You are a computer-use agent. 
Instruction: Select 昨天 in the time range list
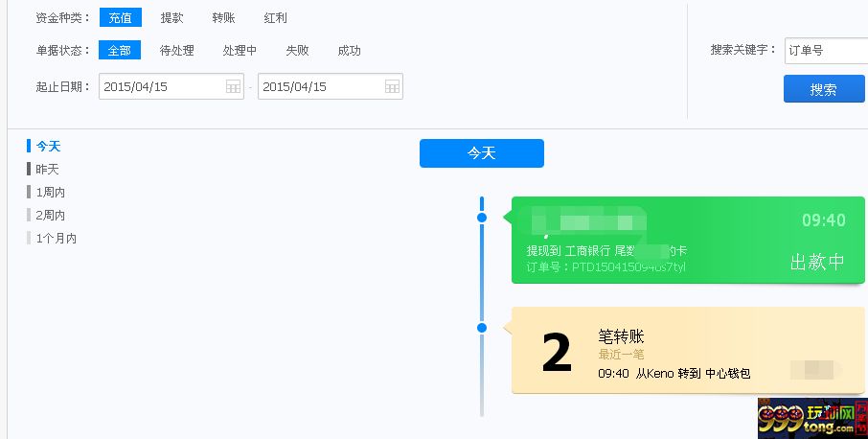tap(47, 169)
